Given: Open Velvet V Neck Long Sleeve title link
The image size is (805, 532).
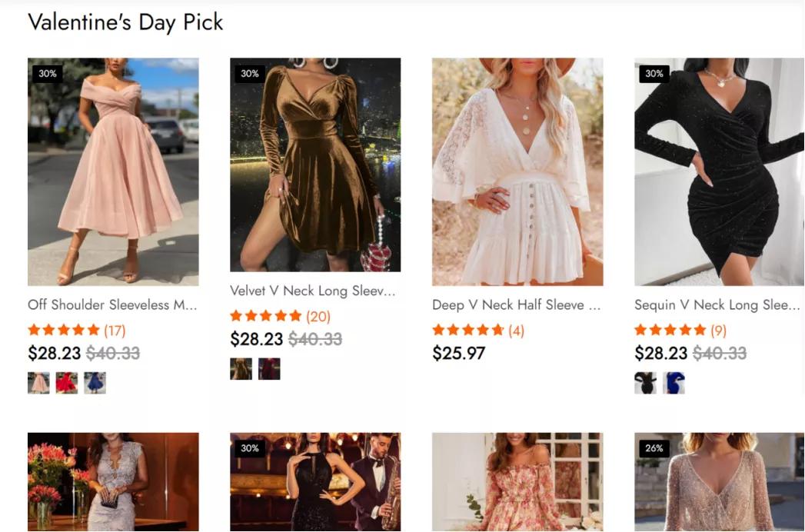Looking at the screenshot, I should [313, 291].
